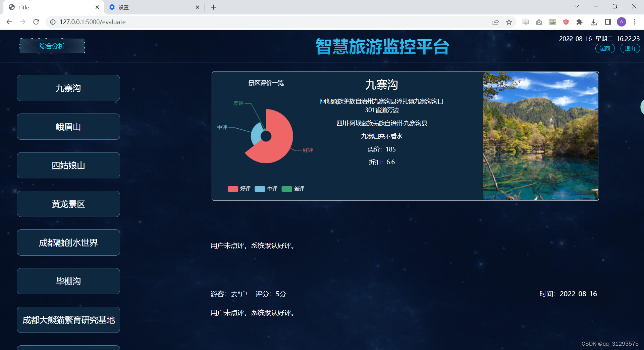This screenshot has height=350, width=644.
Task: Open the tab search dropdown arrow
Action: 577,6
